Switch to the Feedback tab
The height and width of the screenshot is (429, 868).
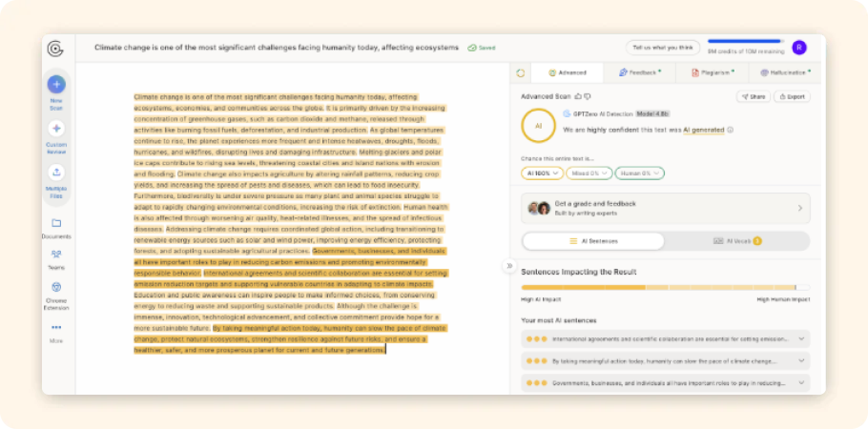coord(639,72)
